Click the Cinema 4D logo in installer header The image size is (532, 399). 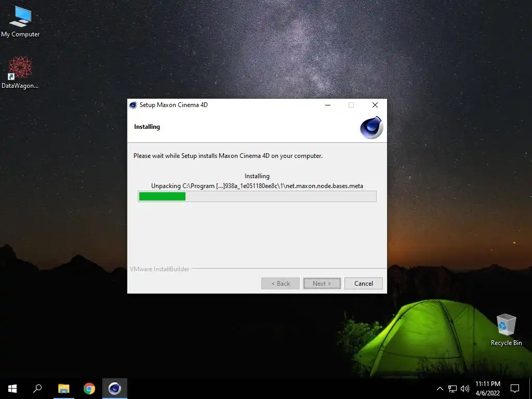(x=371, y=127)
